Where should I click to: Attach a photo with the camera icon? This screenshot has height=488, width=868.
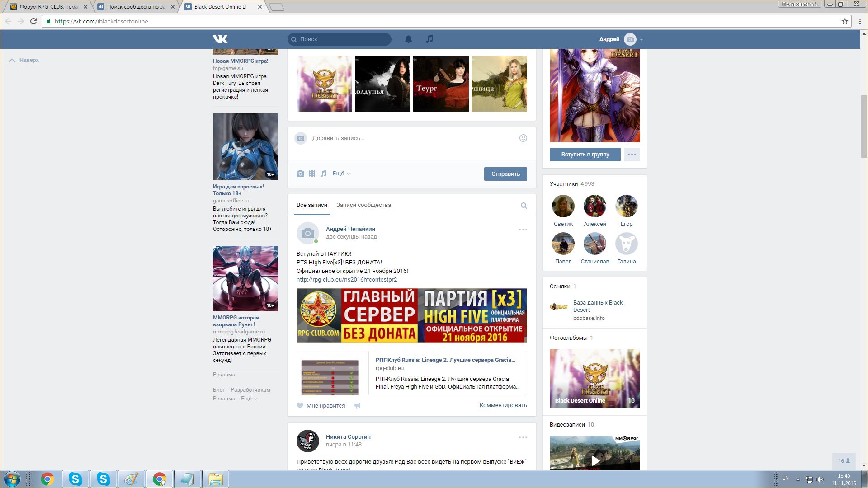(300, 174)
